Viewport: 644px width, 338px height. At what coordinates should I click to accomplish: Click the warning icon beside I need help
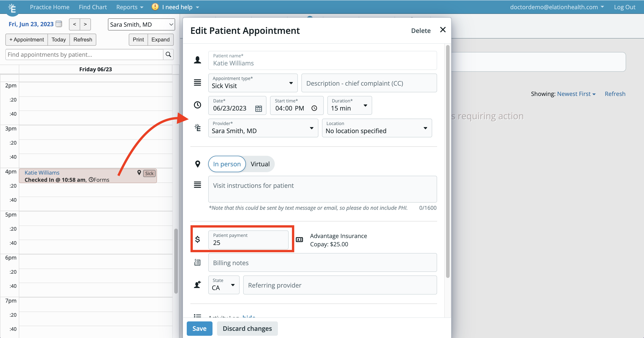point(155,7)
